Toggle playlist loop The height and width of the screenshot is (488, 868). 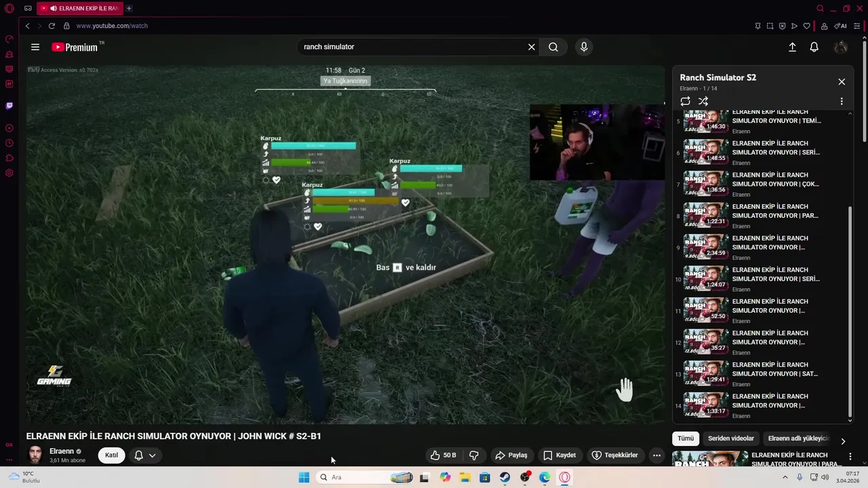coord(686,101)
